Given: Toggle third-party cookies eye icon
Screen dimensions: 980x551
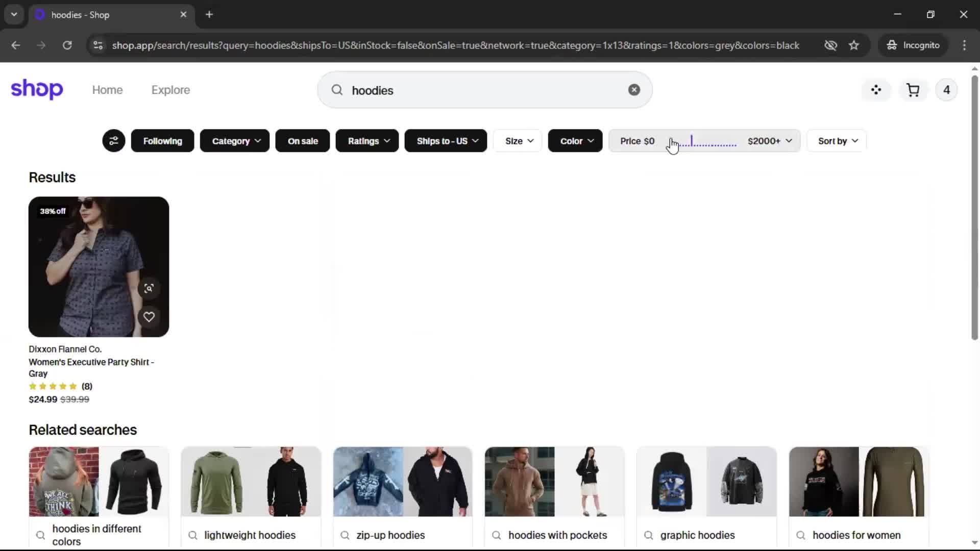Looking at the screenshot, I should click(830, 45).
